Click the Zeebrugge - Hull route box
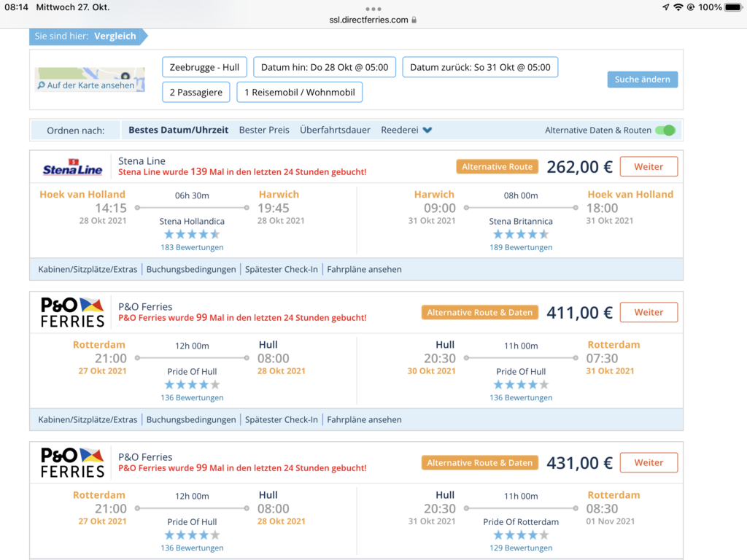Viewport: 747px width, 560px height. [204, 67]
